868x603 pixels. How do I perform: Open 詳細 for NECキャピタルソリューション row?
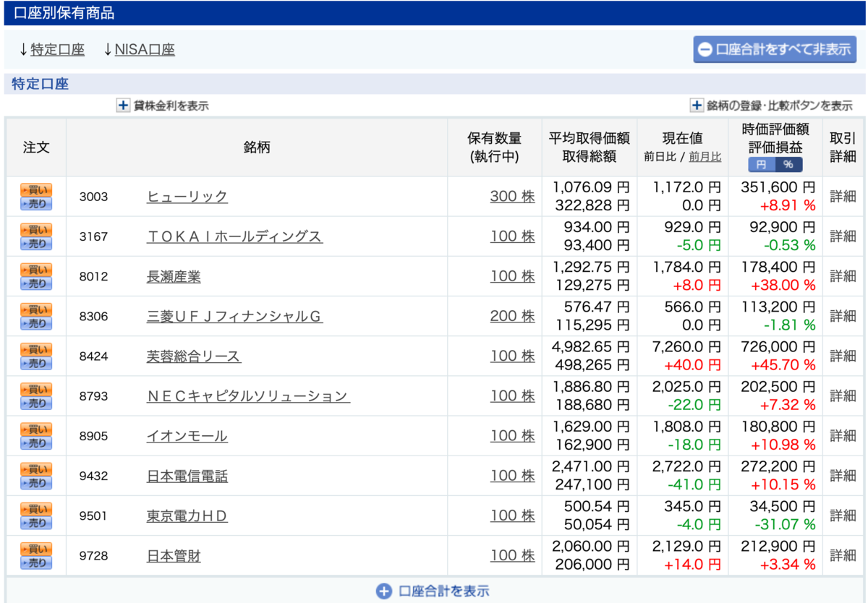point(843,396)
